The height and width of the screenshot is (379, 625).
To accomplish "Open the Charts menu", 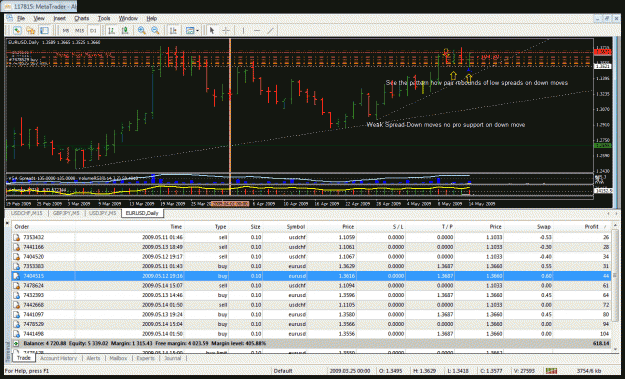I will pos(81,18).
